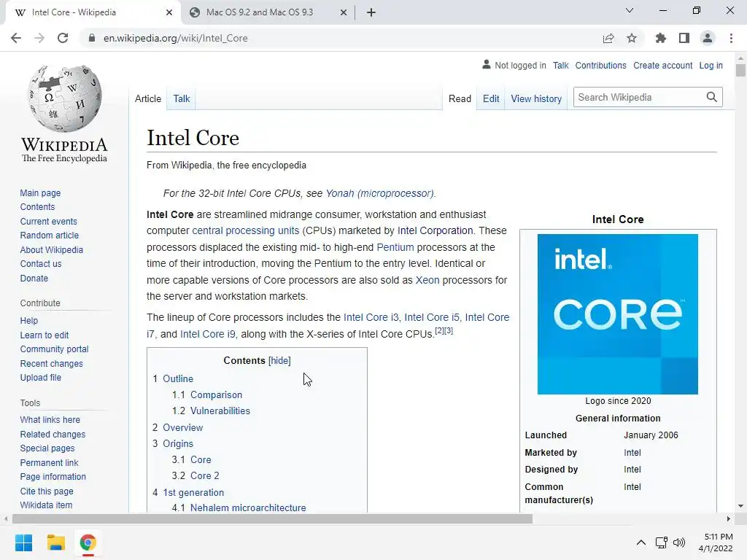Image resolution: width=747 pixels, height=560 pixels.
Task: Open Random article in the sidebar
Action: pos(49,236)
